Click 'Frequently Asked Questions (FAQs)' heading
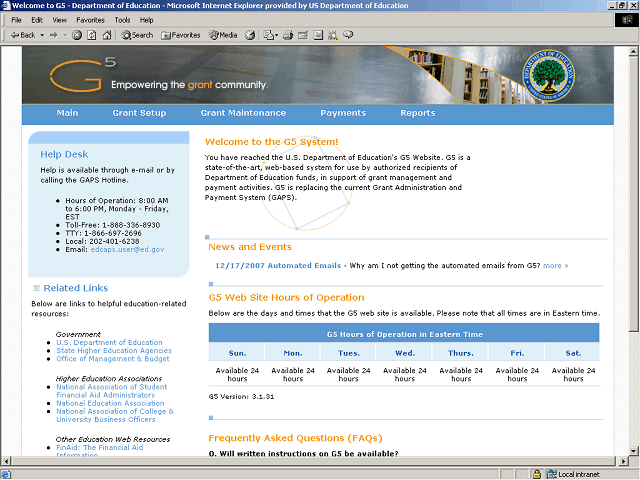The image size is (640, 480). coord(296,438)
